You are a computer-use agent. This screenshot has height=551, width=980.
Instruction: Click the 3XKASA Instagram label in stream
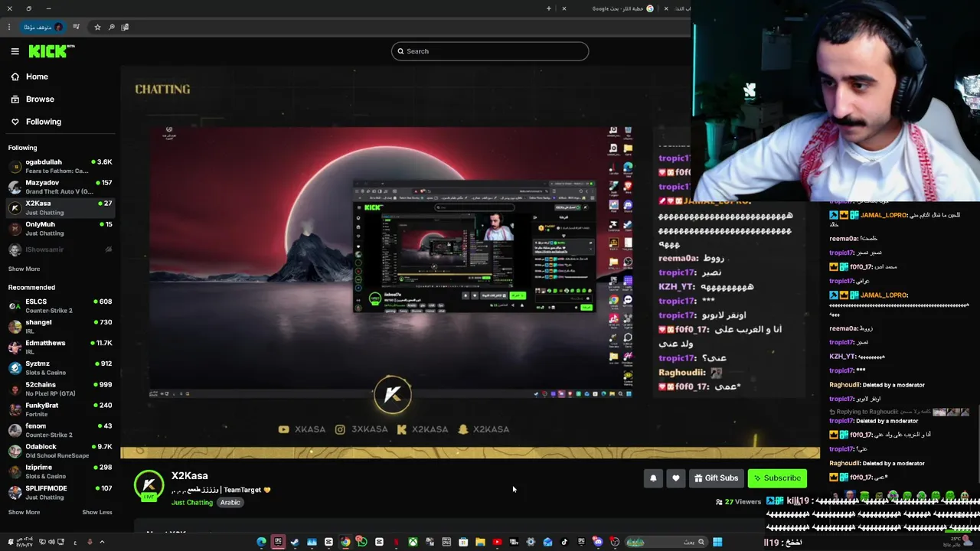361,429
